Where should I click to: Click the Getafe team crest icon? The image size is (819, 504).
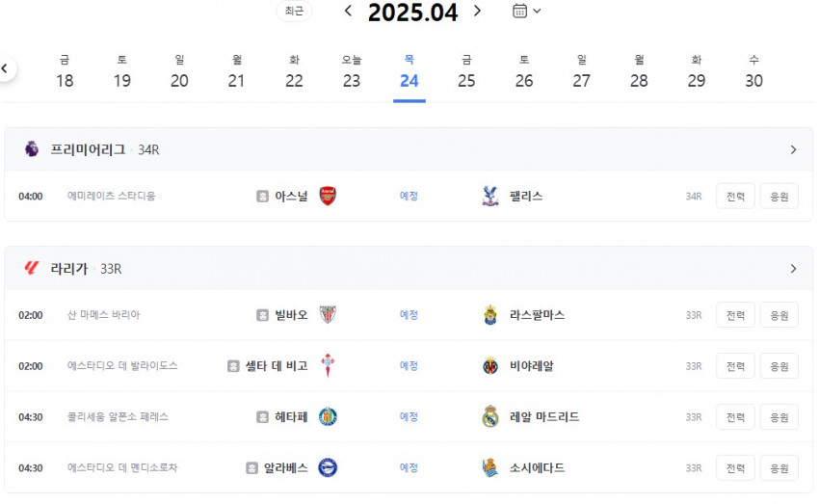[x=328, y=416]
